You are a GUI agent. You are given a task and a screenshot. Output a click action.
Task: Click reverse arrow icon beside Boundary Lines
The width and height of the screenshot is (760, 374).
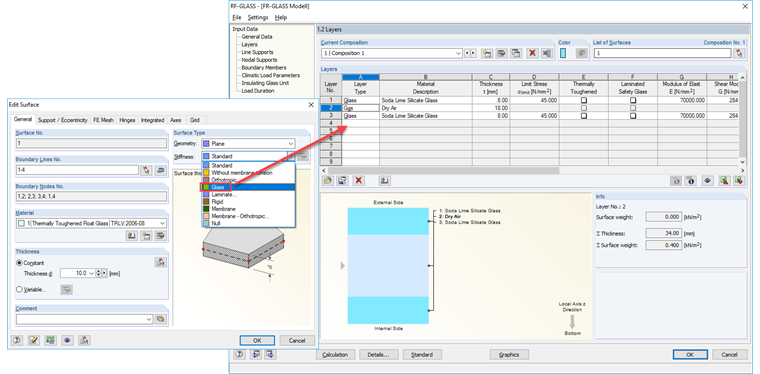tap(161, 170)
